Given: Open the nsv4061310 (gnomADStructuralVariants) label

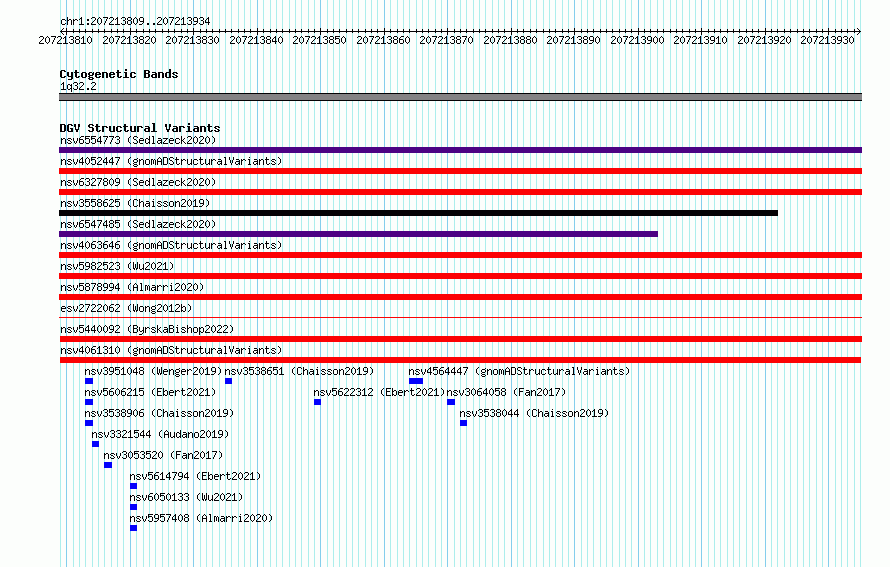Looking at the screenshot, I should tap(171, 350).
